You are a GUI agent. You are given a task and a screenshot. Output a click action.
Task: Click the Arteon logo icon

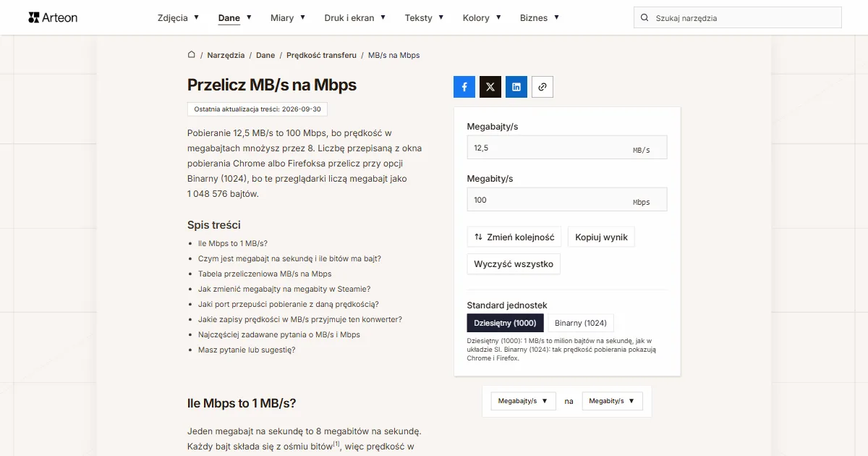(33, 17)
